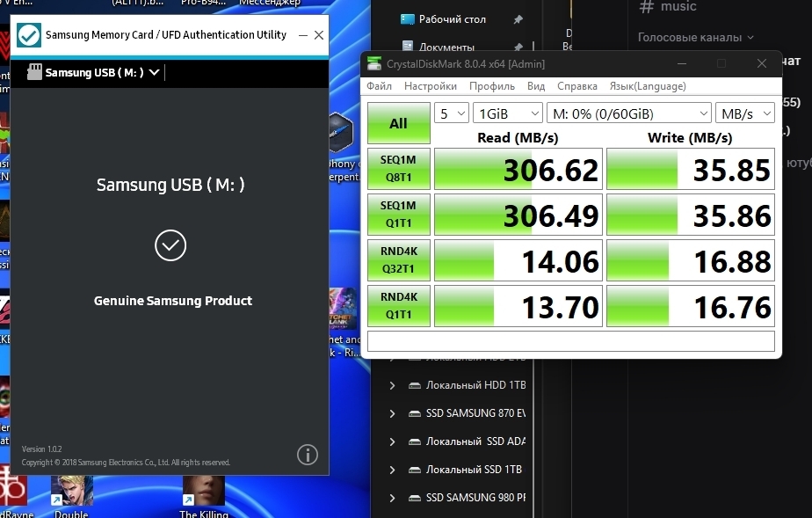
Task: Open the Ratchet desktop game icon
Action: click(x=343, y=309)
